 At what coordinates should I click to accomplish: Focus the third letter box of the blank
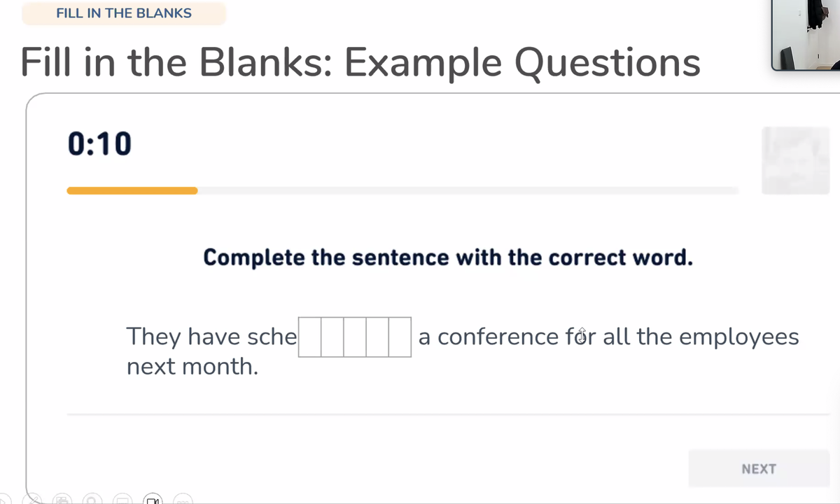pos(355,337)
